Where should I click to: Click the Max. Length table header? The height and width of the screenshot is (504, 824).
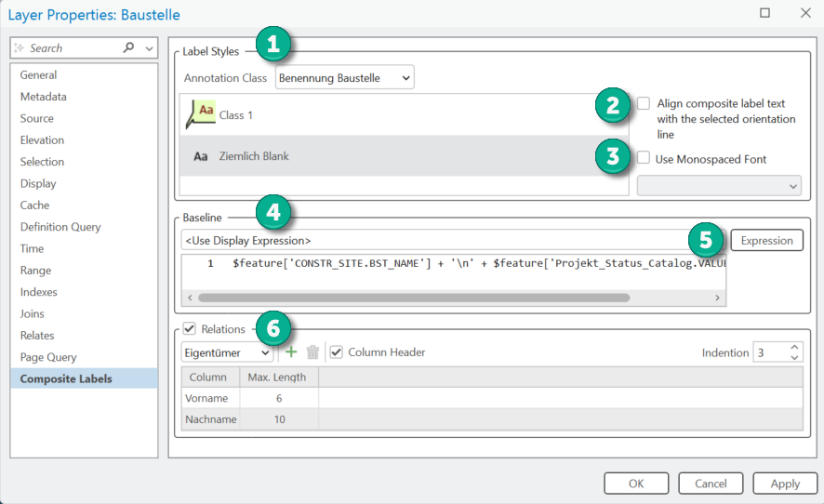pos(279,378)
